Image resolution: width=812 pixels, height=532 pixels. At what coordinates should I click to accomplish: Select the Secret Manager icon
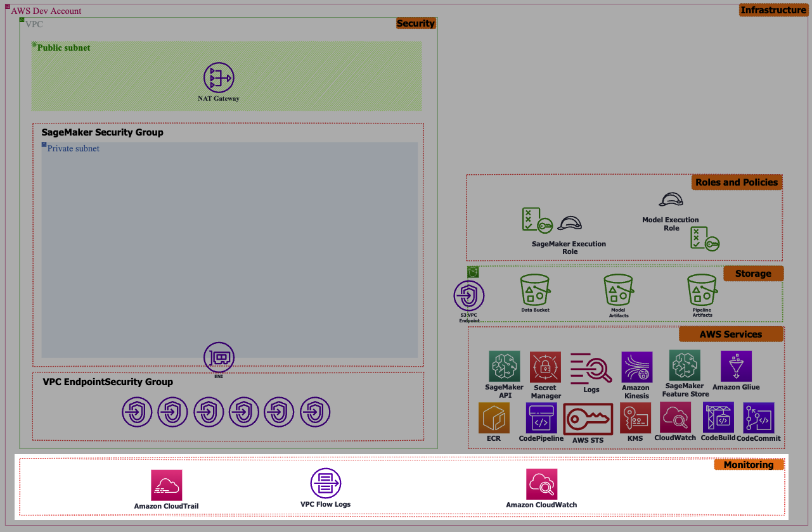tap(545, 367)
